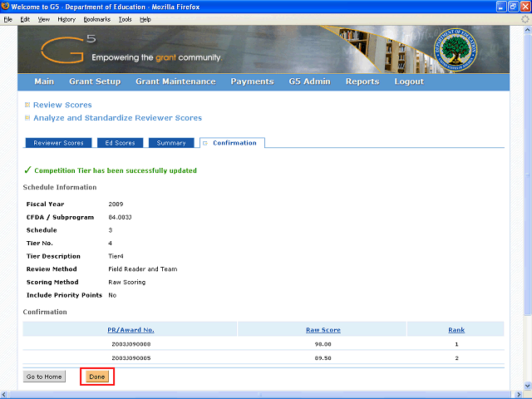Open the Grant Maintenance navigation menu
The width and height of the screenshot is (532, 399).
point(175,81)
